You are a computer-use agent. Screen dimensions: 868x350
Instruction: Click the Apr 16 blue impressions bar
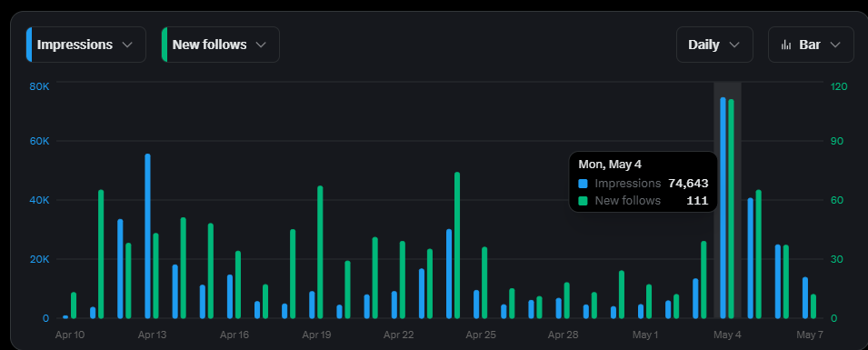click(230, 296)
